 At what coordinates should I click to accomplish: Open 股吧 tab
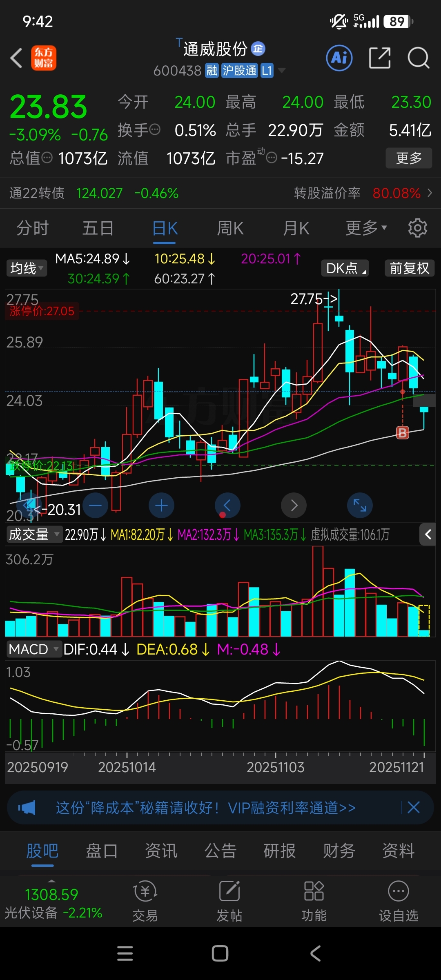coord(42,851)
